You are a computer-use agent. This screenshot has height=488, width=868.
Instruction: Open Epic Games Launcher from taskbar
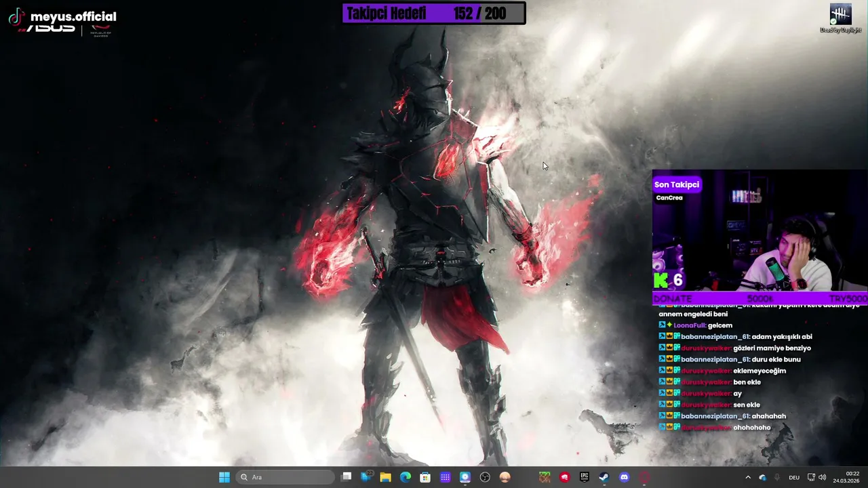pyautogui.click(x=585, y=477)
